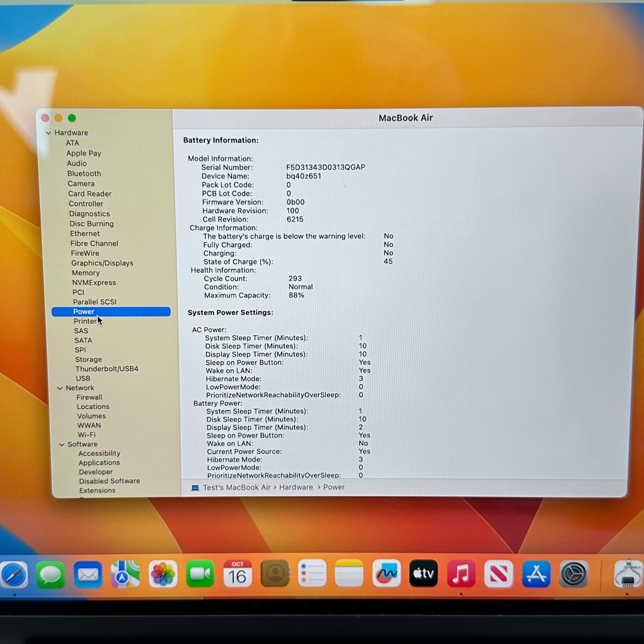Image resolution: width=644 pixels, height=644 pixels.
Task: Select Bluetooth in the sidebar
Action: coord(84,173)
